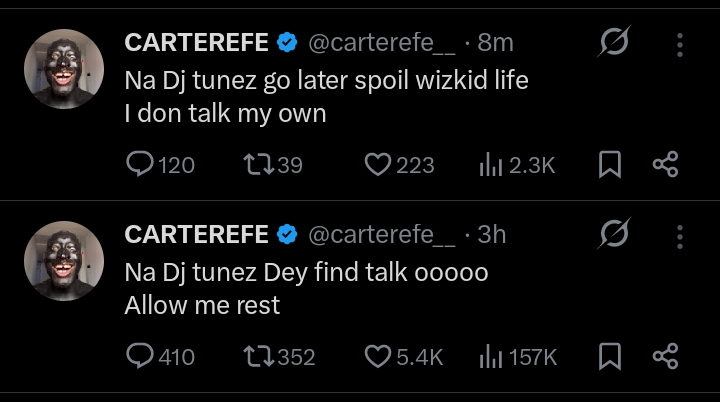The height and width of the screenshot is (402, 720).
Task: View analytics of the 2.3K views tweet
Action: click(x=493, y=165)
